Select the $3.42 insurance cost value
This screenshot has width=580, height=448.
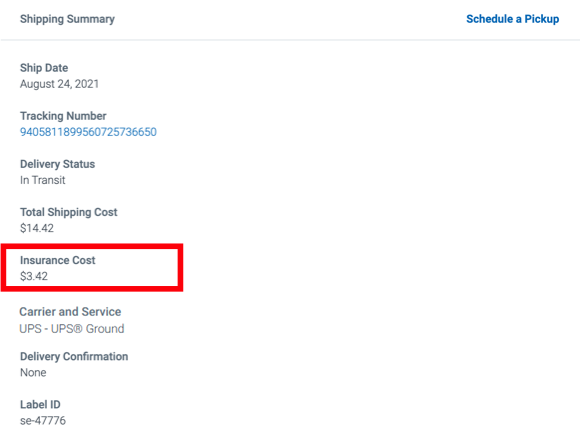tap(34, 276)
